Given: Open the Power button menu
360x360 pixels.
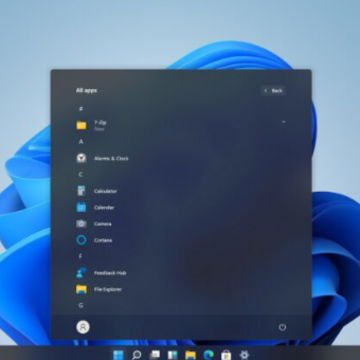Looking at the screenshot, I should pyautogui.click(x=282, y=327).
